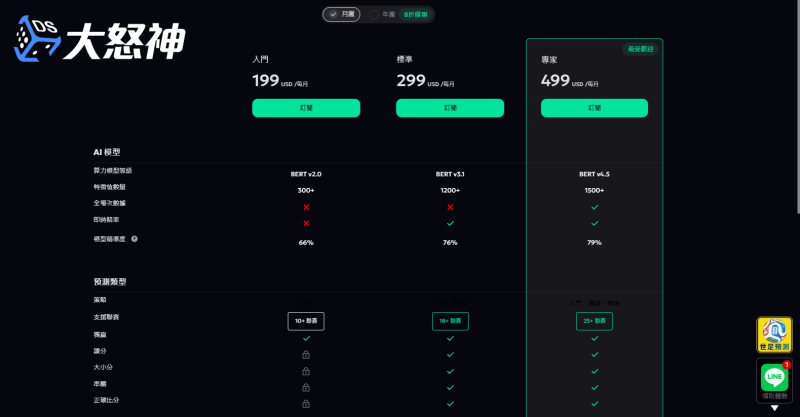Click the '76%' accuracy value
The image size is (800, 417).
pos(450,242)
